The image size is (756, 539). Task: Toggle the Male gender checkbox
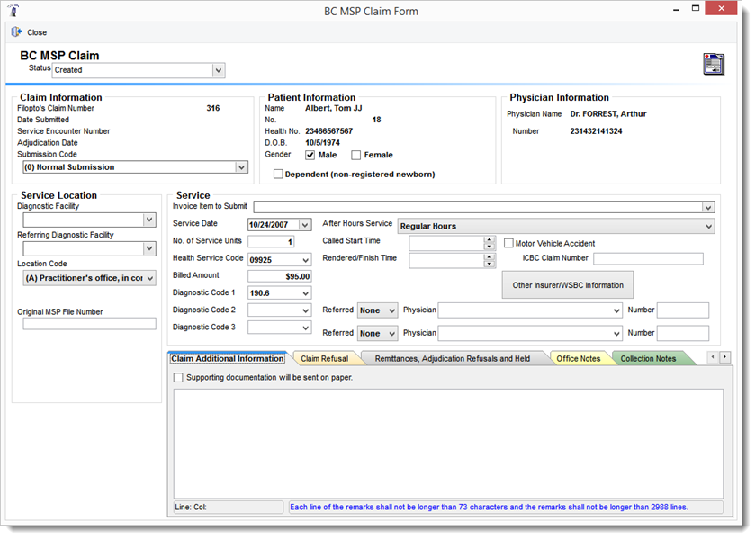tap(310, 155)
